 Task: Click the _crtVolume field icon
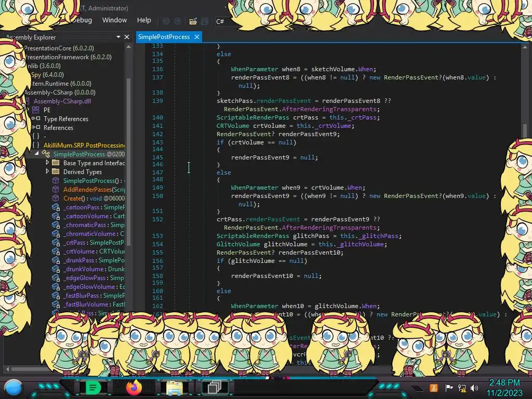coord(56,251)
